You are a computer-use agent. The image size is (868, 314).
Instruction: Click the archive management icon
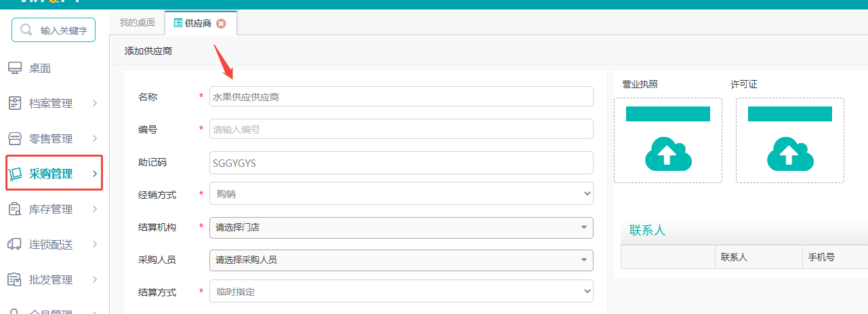coord(15,104)
